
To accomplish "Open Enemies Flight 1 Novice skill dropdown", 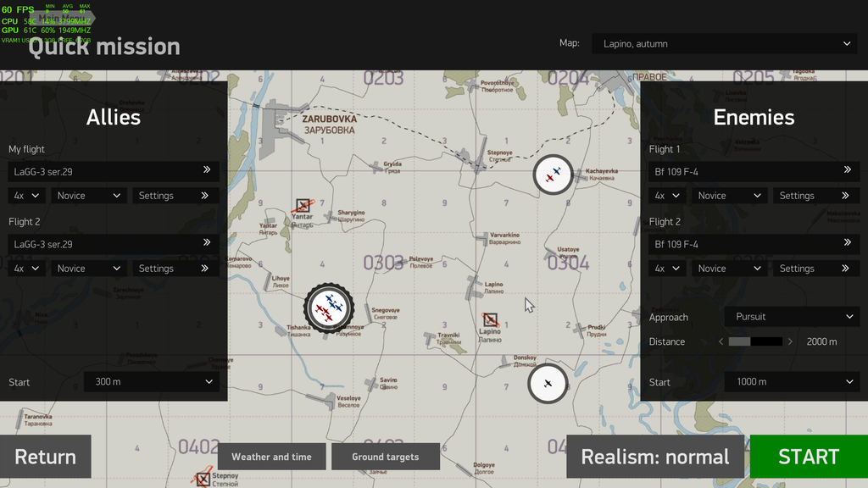I will click(x=730, y=196).
